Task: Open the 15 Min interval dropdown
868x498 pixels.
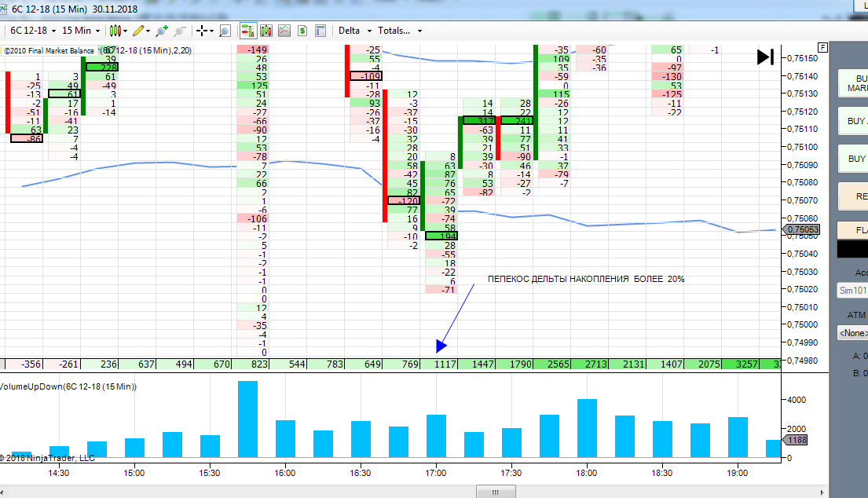Action: click(x=81, y=31)
